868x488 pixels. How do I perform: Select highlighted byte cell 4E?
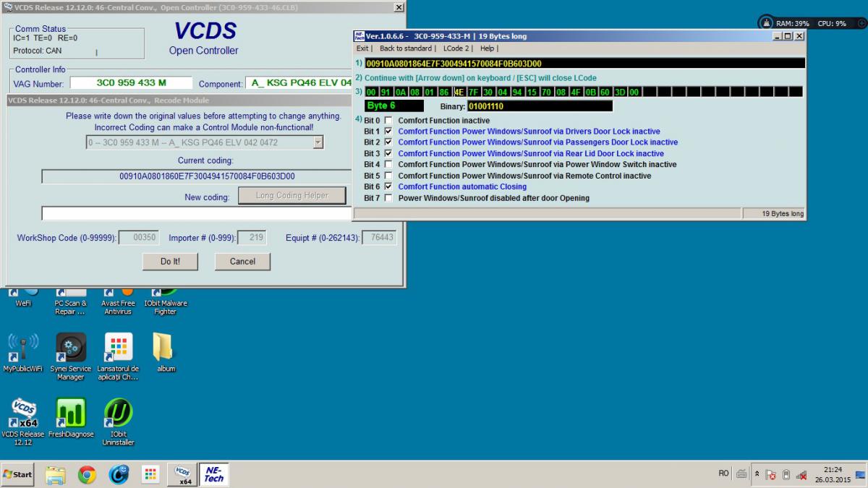pos(459,92)
